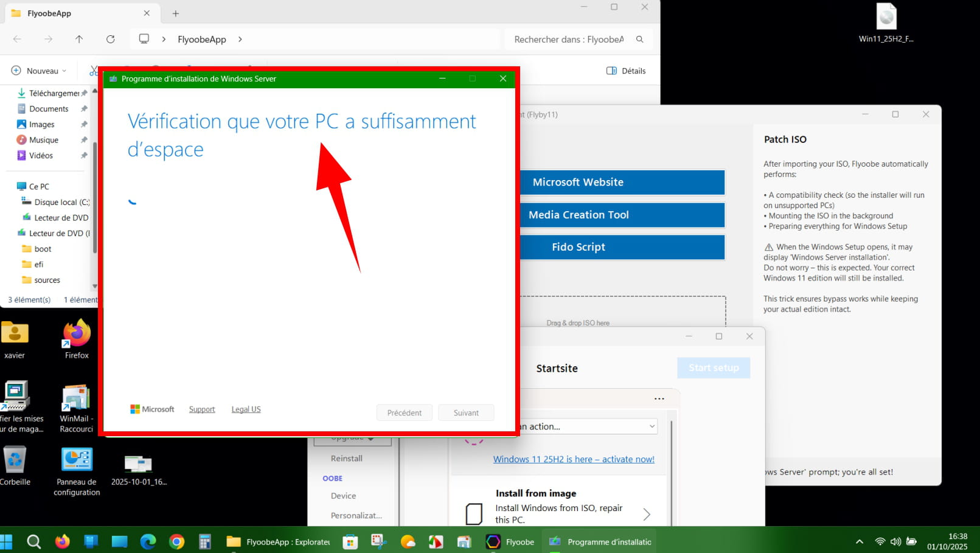980x553 pixels.
Task: Open the Legal US link in Setup
Action: coord(246,409)
